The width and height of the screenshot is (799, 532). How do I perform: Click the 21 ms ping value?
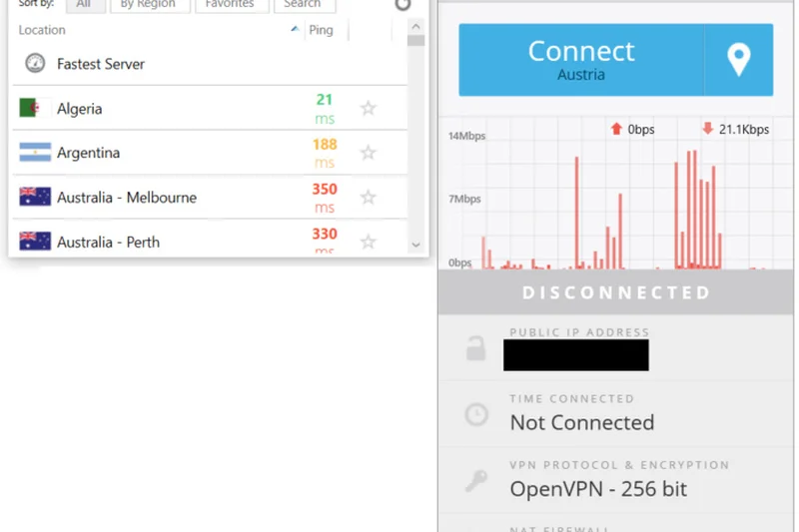click(325, 109)
